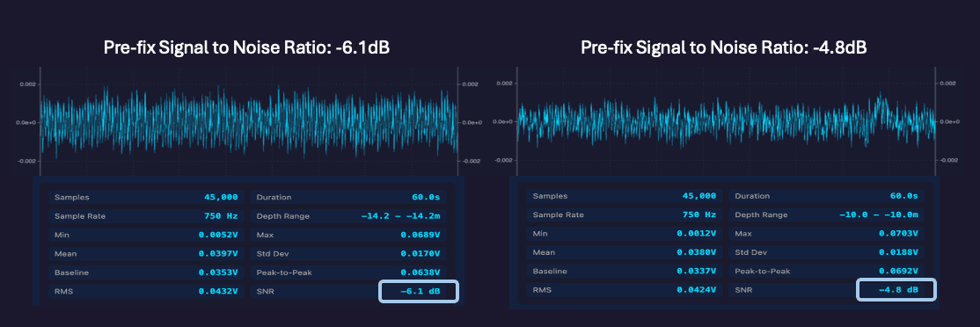
Task: Select the Baseline value 0.0353V
Action: [x=218, y=272]
